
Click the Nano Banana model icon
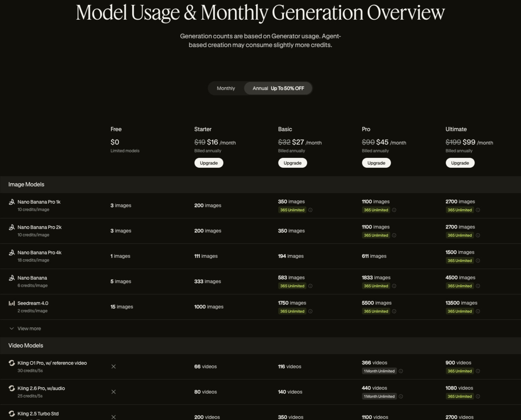[x=12, y=278]
